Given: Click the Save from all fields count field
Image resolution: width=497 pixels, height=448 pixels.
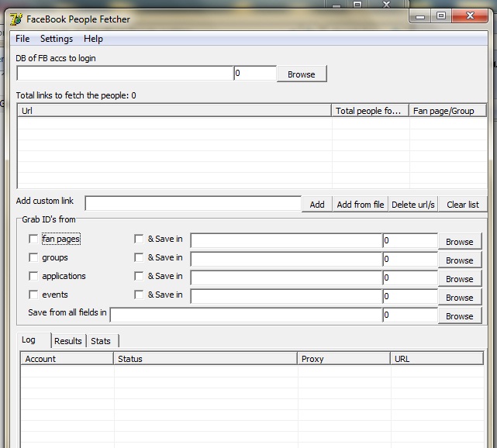Looking at the screenshot, I should (x=410, y=315).
